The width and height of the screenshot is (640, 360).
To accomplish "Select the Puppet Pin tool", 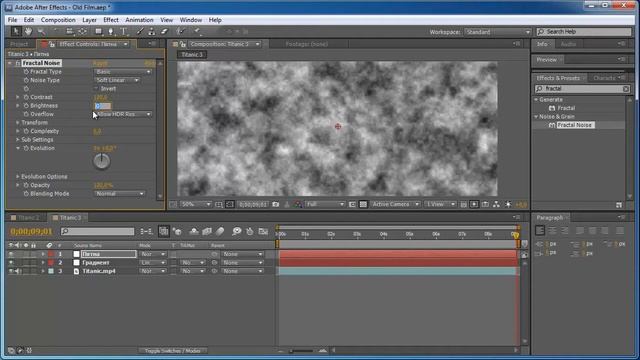I will coord(197,31).
